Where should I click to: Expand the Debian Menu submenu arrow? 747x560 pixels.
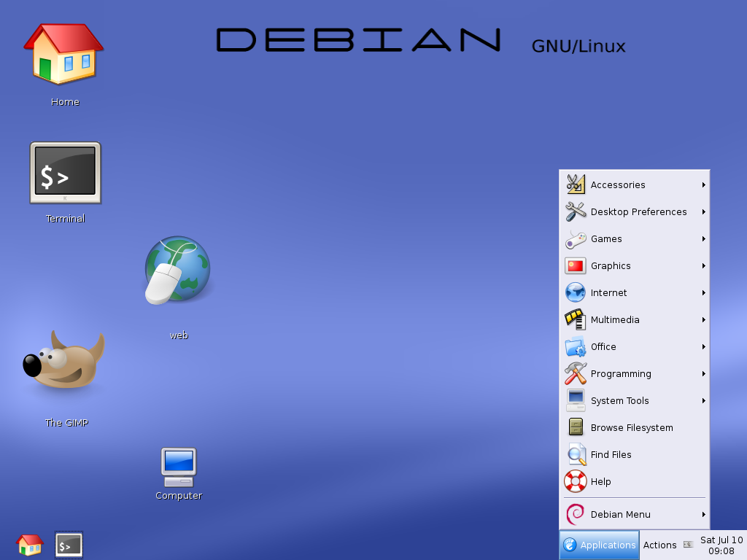pyautogui.click(x=703, y=514)
